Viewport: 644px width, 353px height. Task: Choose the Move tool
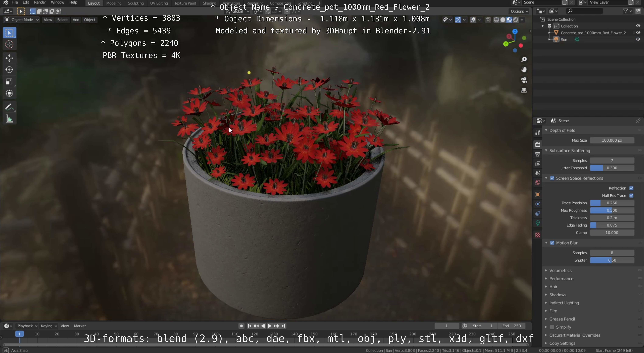point(9,58)
